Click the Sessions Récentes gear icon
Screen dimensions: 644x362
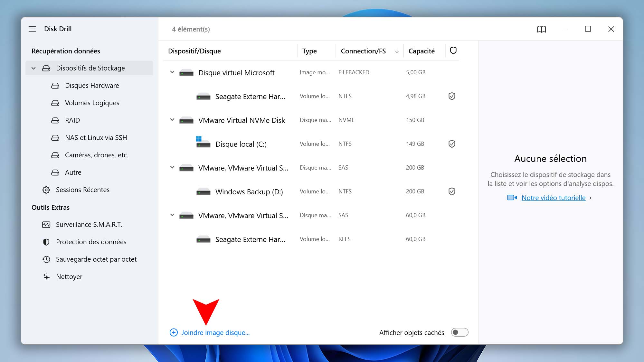tap(46, 190)
